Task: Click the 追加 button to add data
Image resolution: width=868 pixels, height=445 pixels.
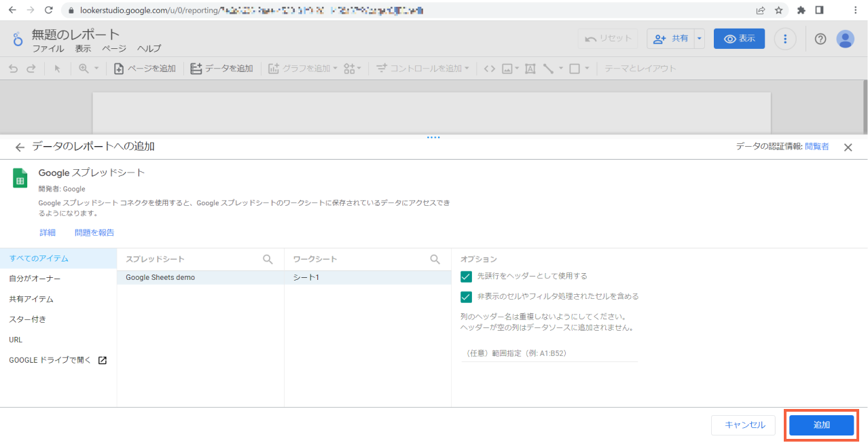Action: click(820, 425)
